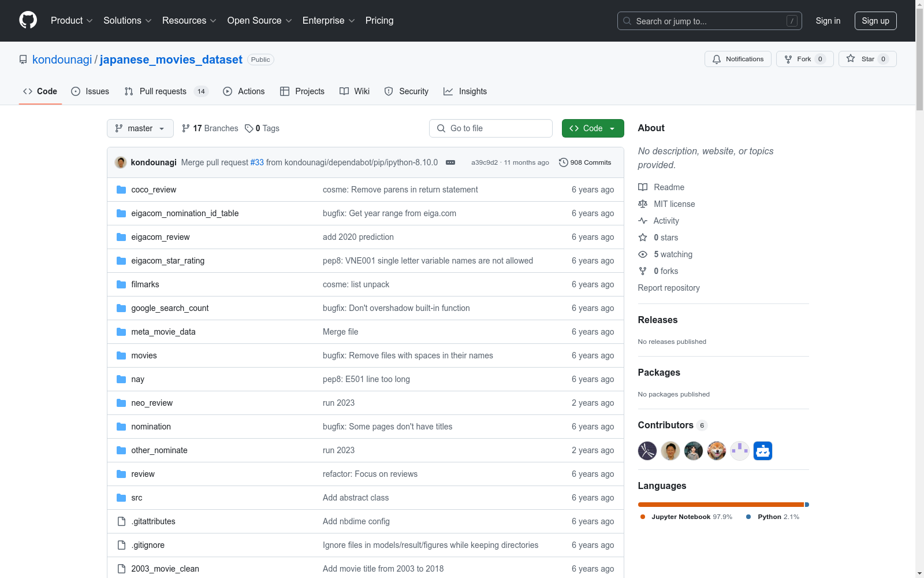Screen dimensions: 924x578
Task: Switch to the Projects tab
Action: [302, 91]
